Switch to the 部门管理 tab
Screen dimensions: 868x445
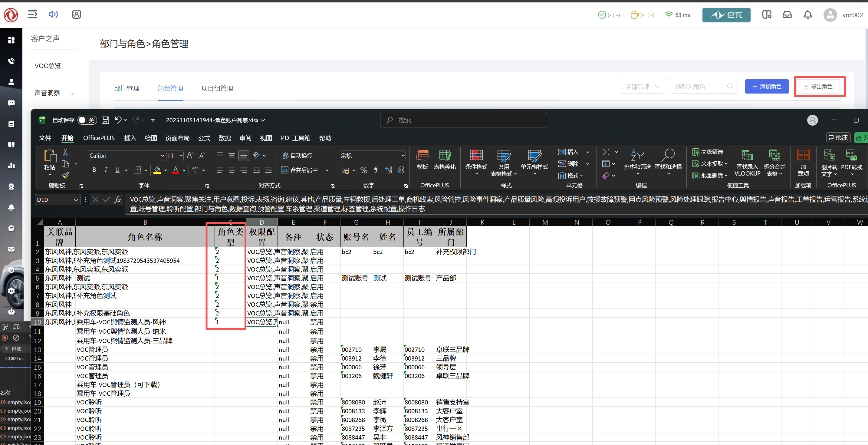pos(127,88)
